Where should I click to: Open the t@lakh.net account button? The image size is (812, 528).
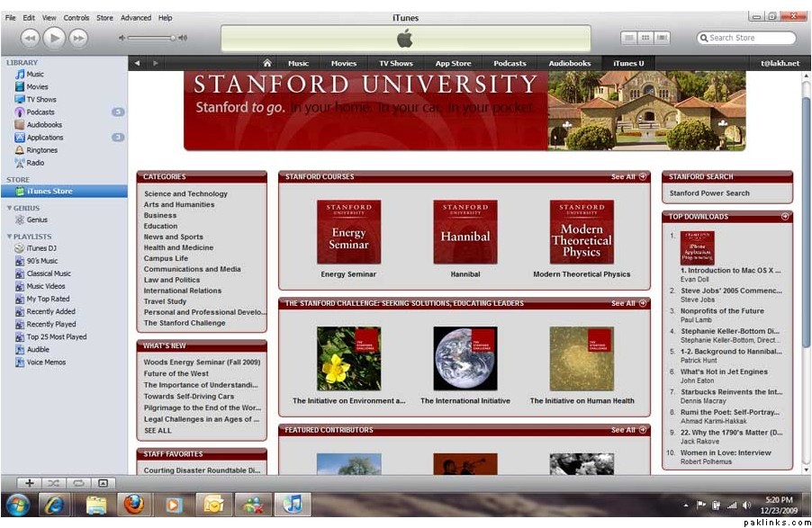pos(780,63)
